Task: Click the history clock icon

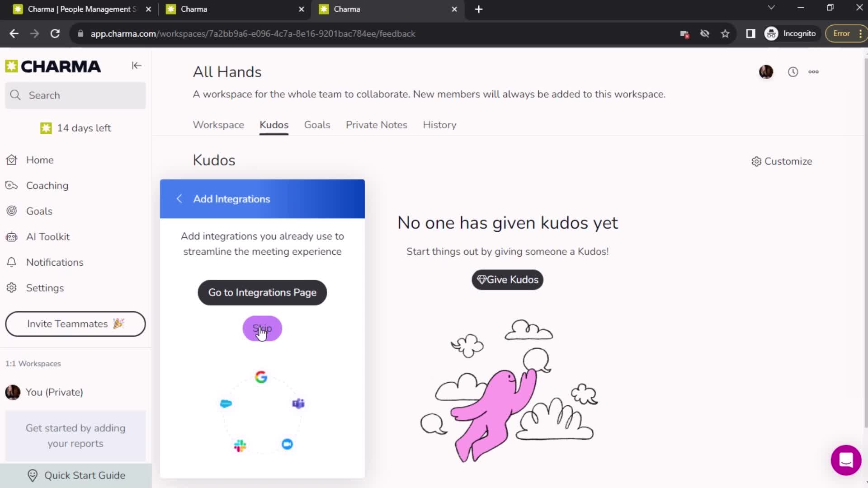Action: tap(793, 71)
